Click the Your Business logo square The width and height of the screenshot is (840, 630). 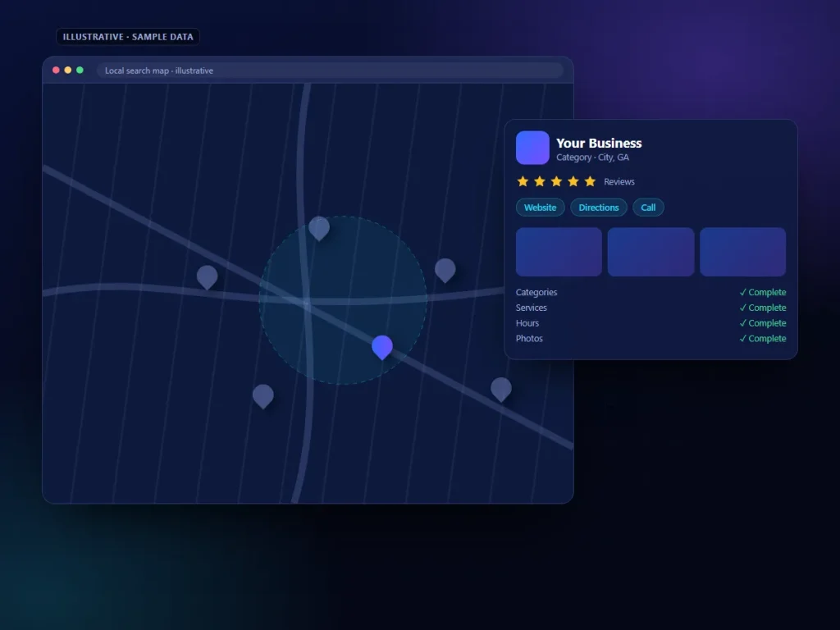click(532, 148)
